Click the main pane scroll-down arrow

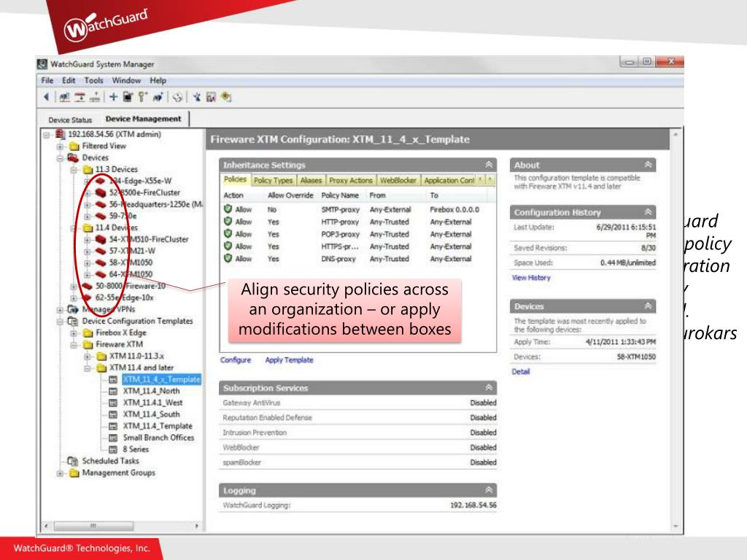(x=676, y=526)
